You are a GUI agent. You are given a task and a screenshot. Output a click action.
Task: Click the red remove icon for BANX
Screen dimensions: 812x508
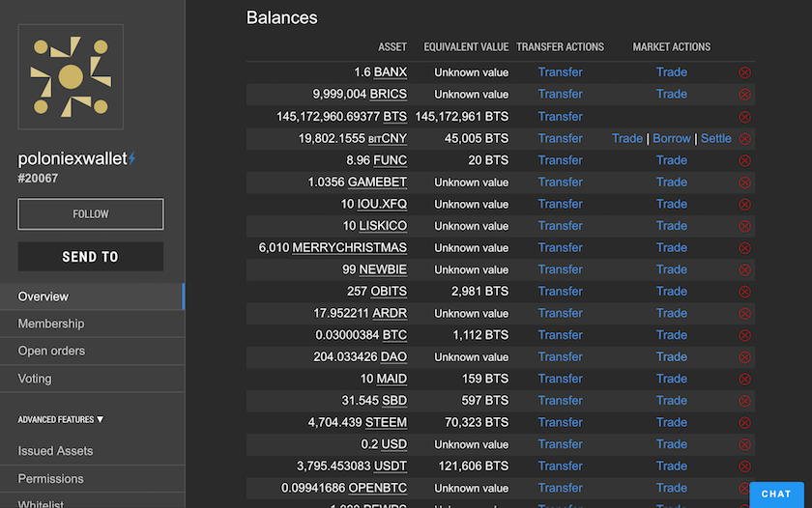[x=744, y=72]
